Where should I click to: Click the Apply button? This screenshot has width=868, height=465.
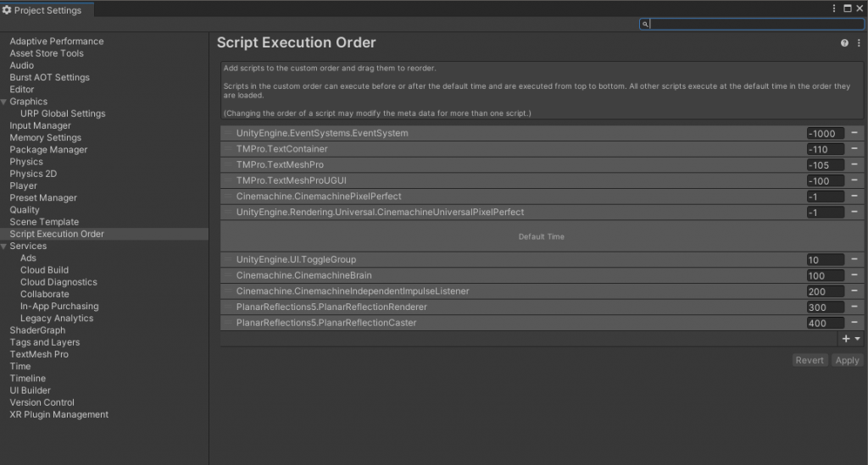click(847, 360)
